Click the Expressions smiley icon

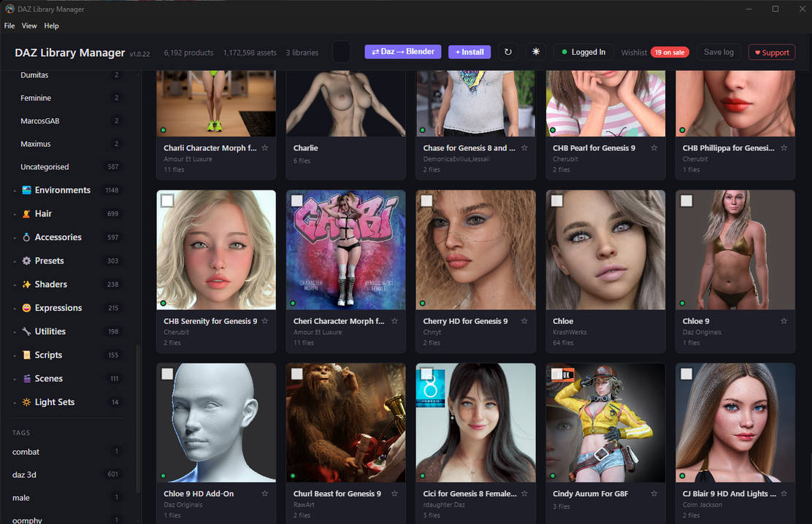[26, 307]
